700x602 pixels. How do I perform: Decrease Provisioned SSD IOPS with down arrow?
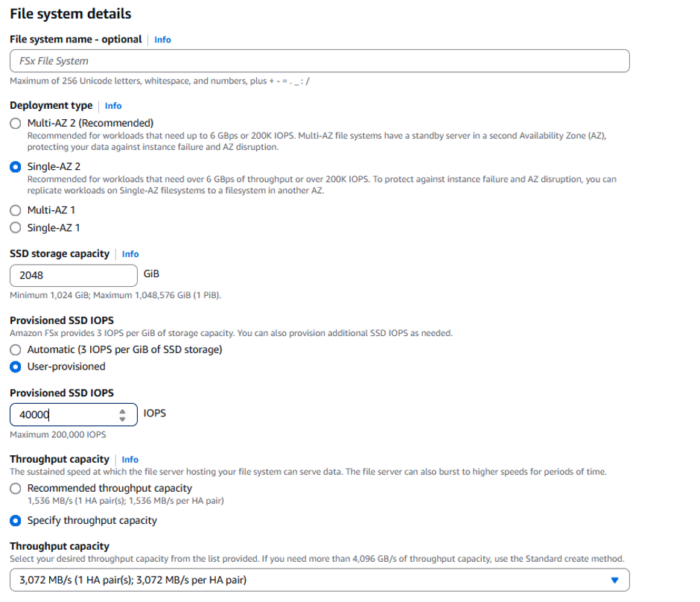click(123, 419)
